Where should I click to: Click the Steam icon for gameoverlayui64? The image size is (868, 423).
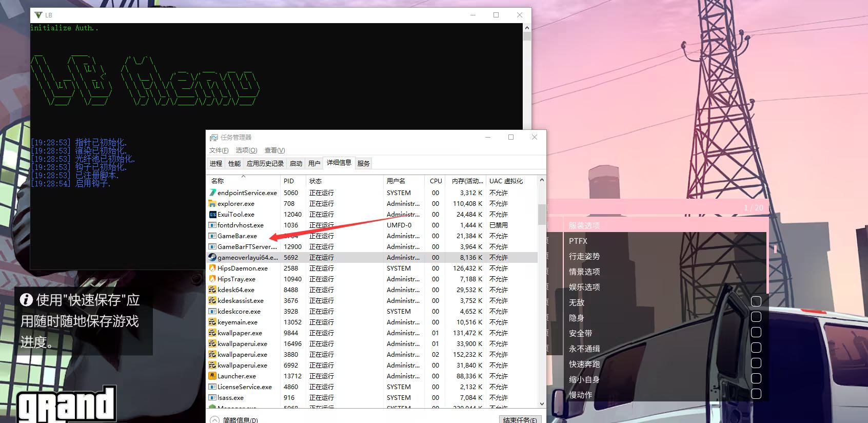[x=212, y=257]
